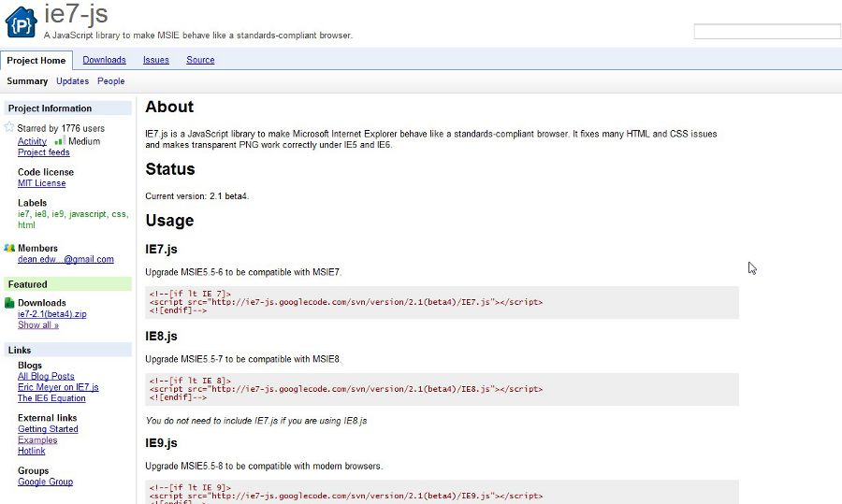Click the green activity bars icon
The width and height of the screenshot is (842, 504).
[60, 140]
